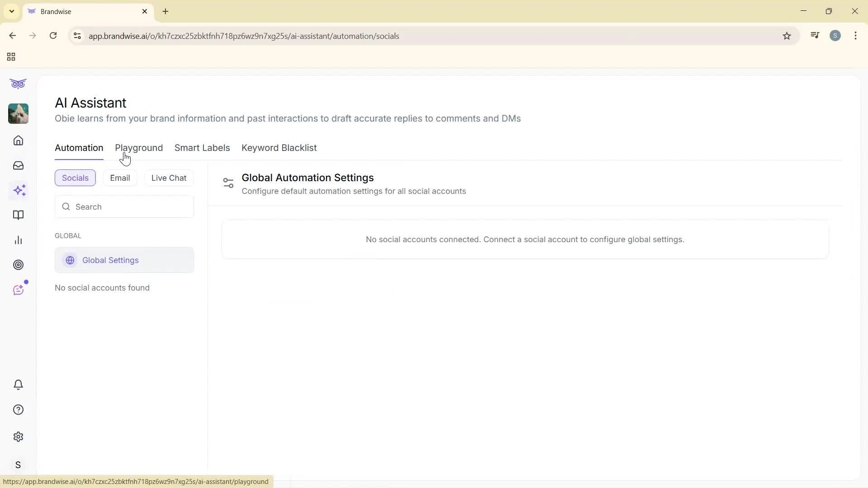Switch to the Smart Labels tab

202,148
